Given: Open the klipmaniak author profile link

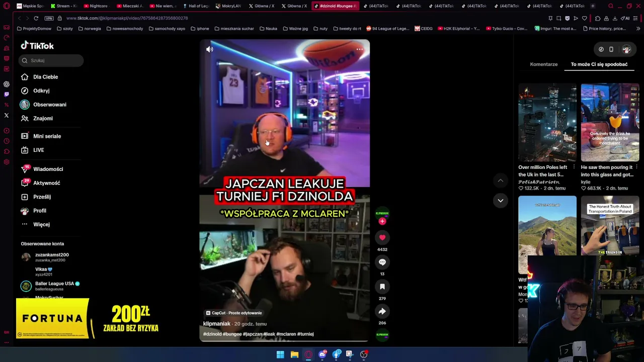Looking at the screenshot, I should (217, 324).
